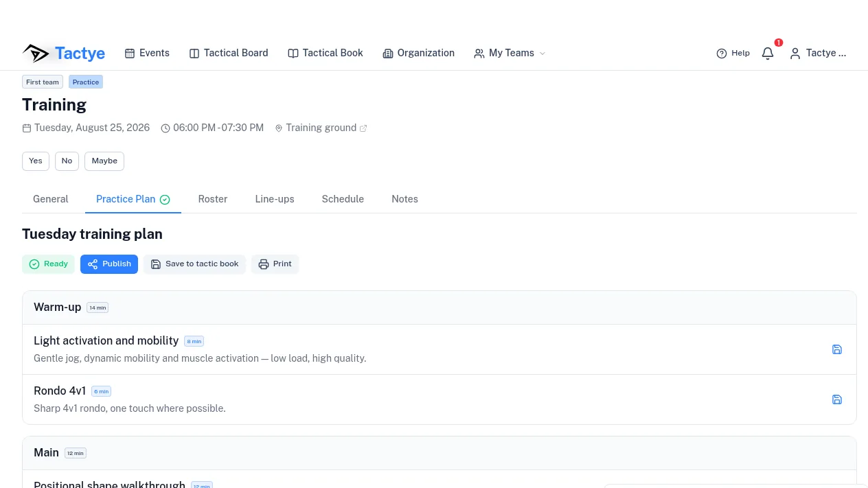868x488 pixels.
Task: Open the Schedule tab
Action: pos(343,199)
